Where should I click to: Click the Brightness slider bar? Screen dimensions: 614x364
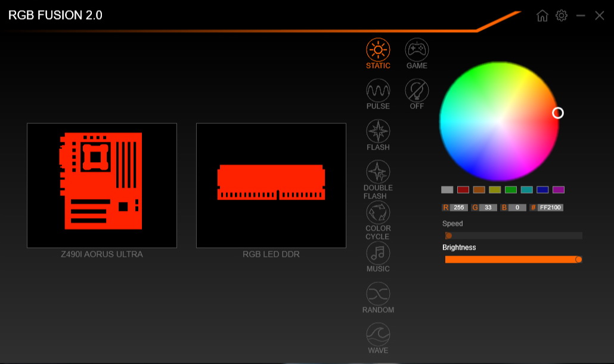pos(513,259)
